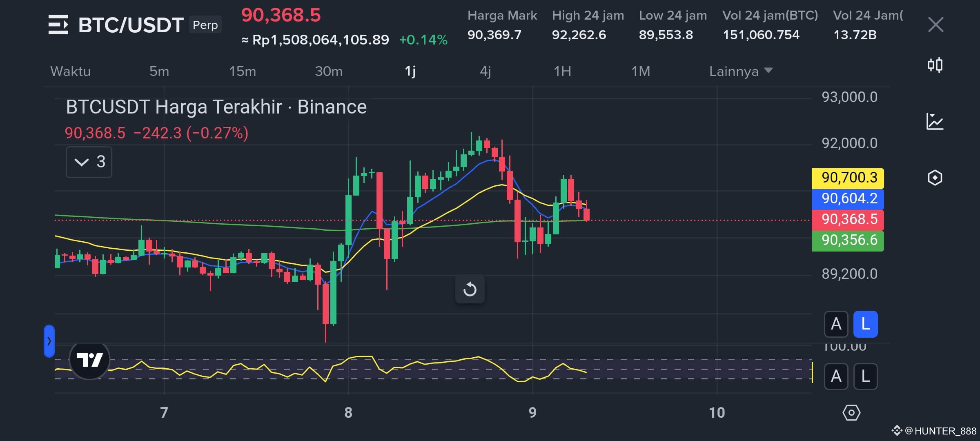This screenshot has width=980, height=441.
Task: Click the yellow 90,700.3 price label
Action: pos(848,178)
